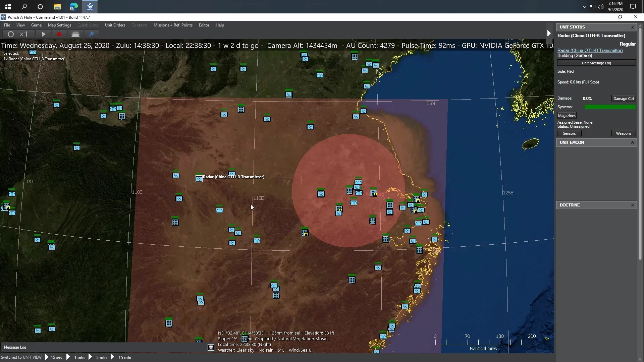The width and height of the screenshot is (644, 362).
Task: Click the Nautical miles map scale bar
Action: click(x=483, y=342)
